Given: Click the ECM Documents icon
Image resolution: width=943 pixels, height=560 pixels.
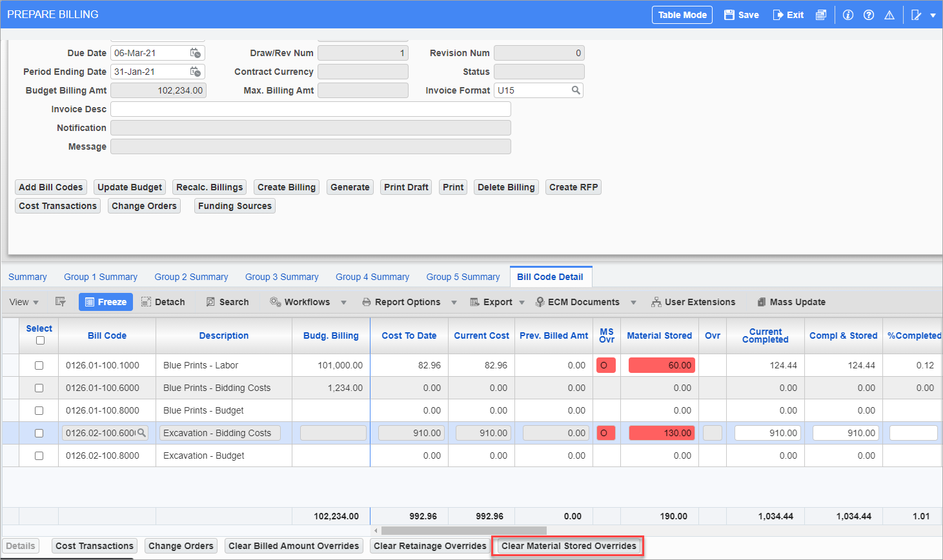Looking at the screenshot, I should click(x=540, y=301).
